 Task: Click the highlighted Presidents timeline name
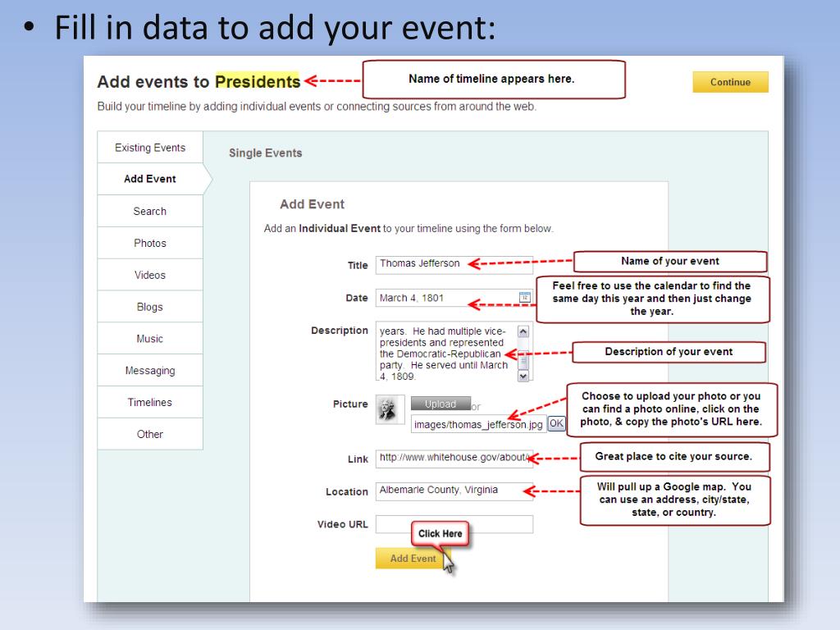tap(257, 81)
